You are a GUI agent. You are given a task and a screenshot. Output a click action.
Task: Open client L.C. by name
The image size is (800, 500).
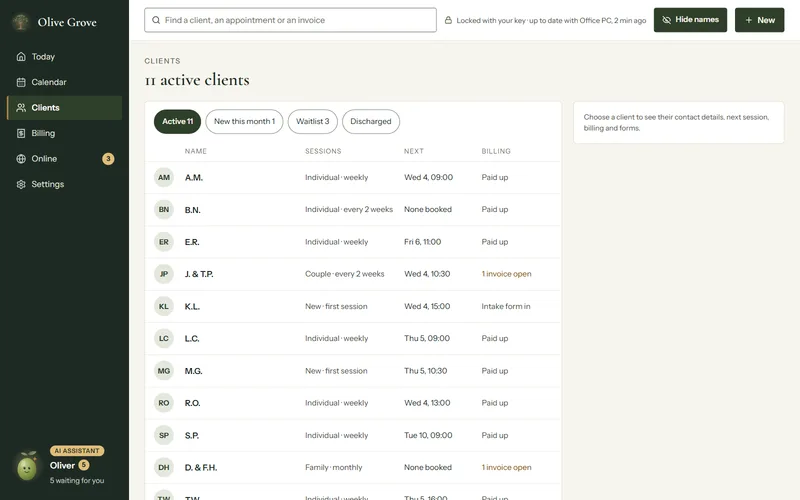tap(192, 338)
